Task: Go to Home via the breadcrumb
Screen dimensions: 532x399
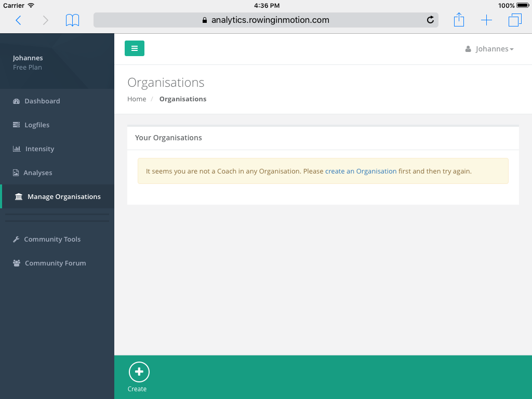Action: click(x=137, y=99)
